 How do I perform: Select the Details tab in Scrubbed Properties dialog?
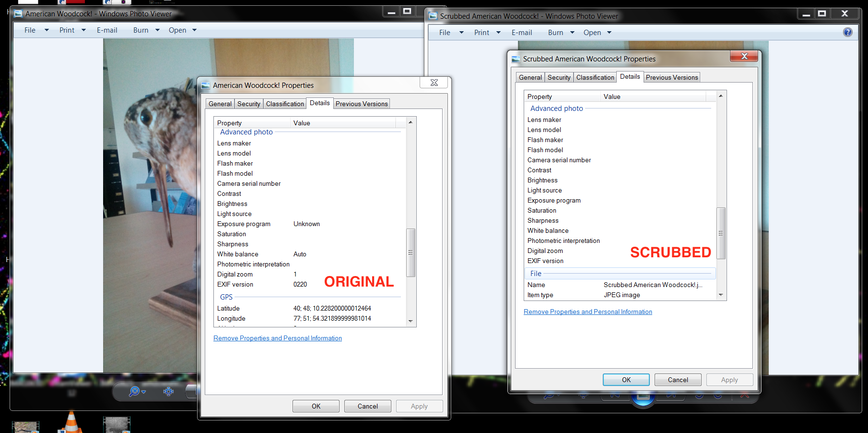point(630,76)
